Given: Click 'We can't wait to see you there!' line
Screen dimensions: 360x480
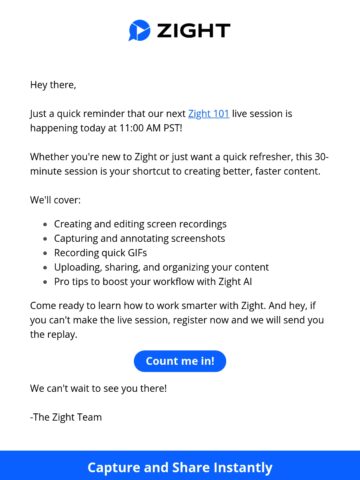Looking at the screenshot, I should pos(98,388).
